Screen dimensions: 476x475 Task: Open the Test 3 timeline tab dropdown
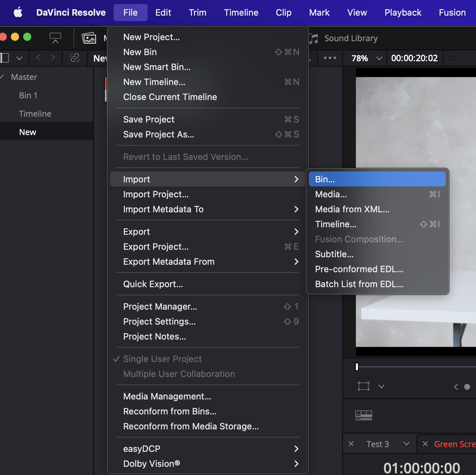pos(406,444)
